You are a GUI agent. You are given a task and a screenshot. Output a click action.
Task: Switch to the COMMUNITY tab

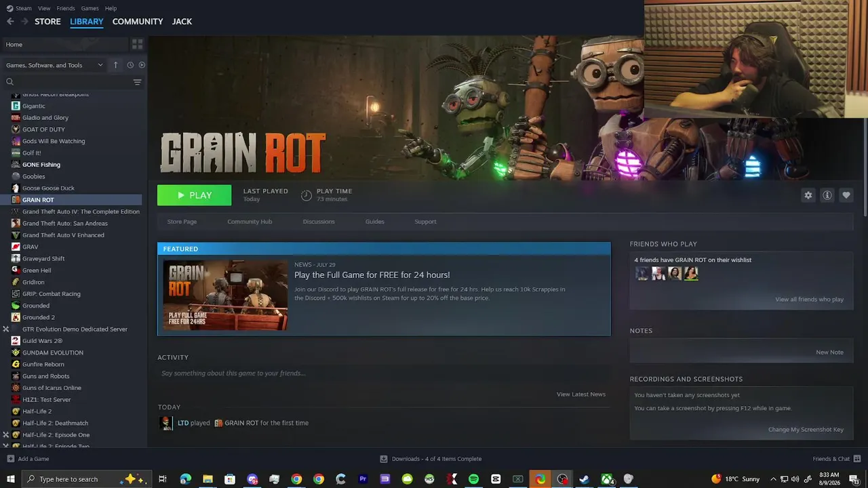click(x=138, y=22)
